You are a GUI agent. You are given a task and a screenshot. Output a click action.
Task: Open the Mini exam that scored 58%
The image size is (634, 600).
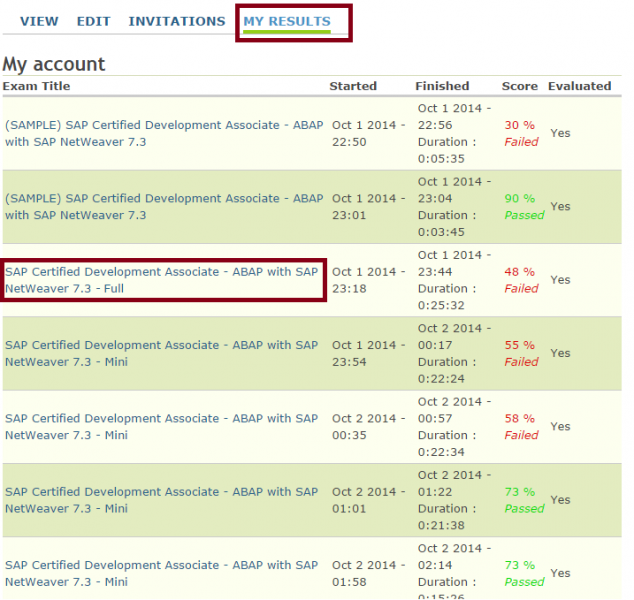click(x=161, y=426)
